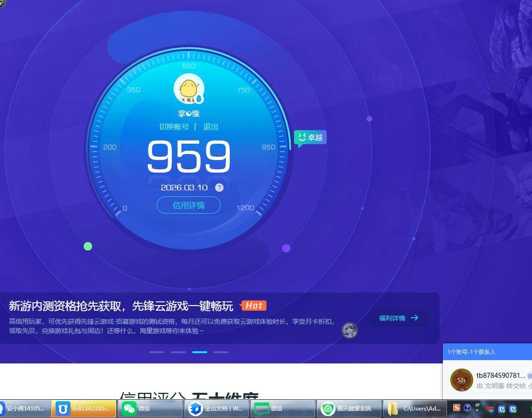Image resolution: width=532 pixels, height=418 pixels.
Task: Open 福利详情 in the banner
Action: 399,318
